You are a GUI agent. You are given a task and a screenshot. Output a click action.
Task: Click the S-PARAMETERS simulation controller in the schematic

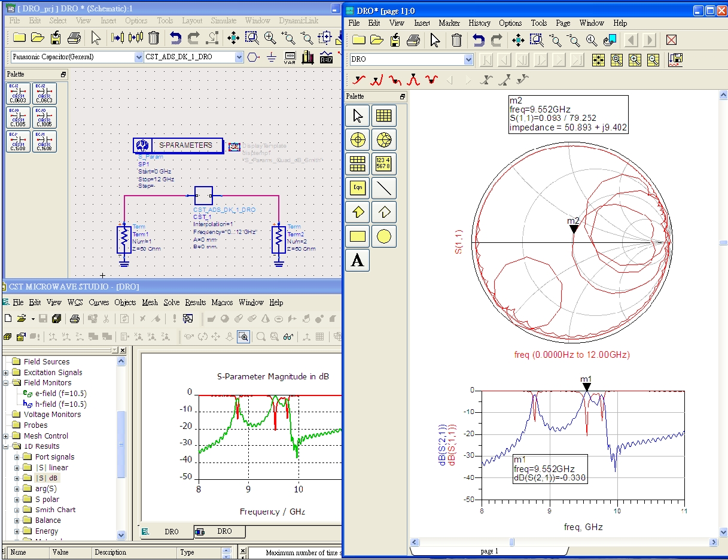(x=178, y=145)
